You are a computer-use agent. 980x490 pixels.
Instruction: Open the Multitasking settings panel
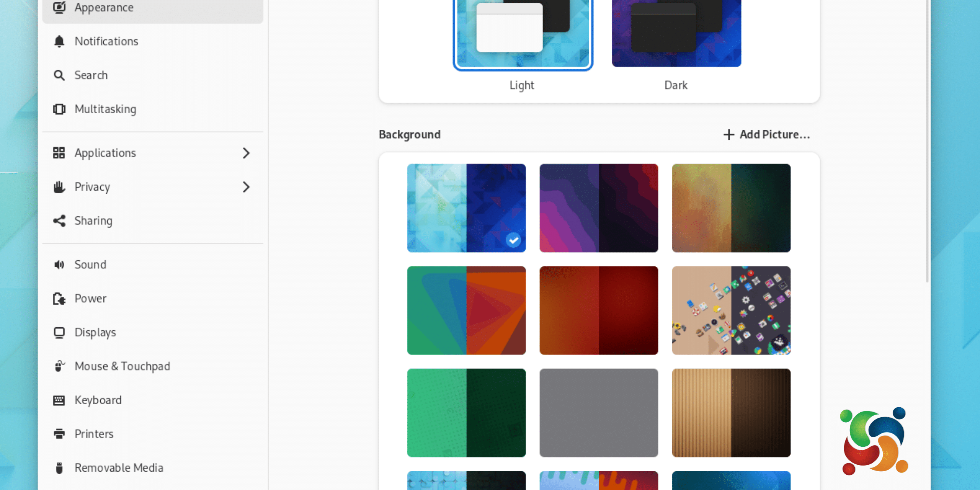pyautogui.click(x=153, y=109)
